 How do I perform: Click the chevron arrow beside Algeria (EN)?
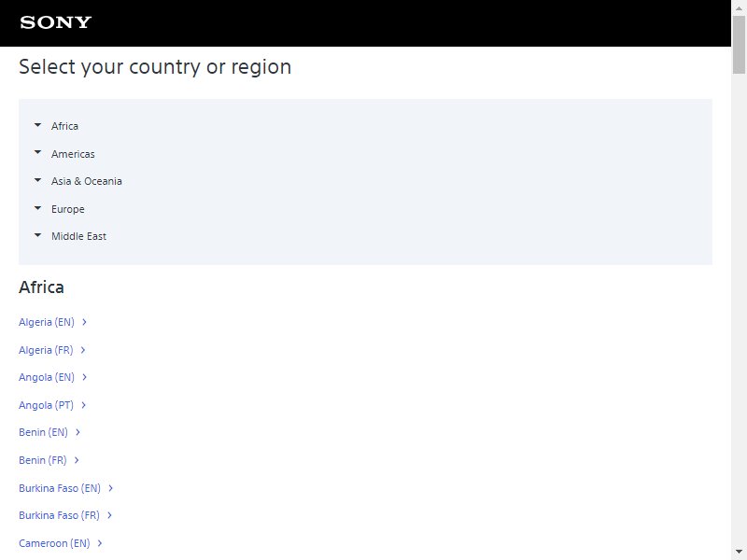pyautogui.click(x=84, y=322)
